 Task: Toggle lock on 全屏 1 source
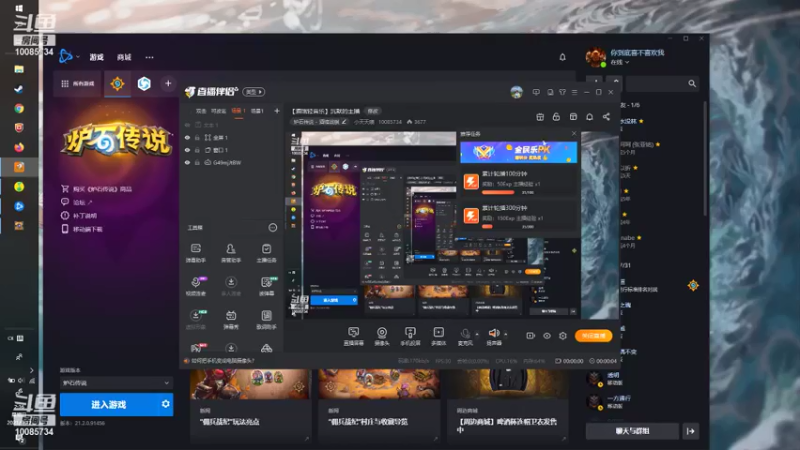[x=197, y=138]
